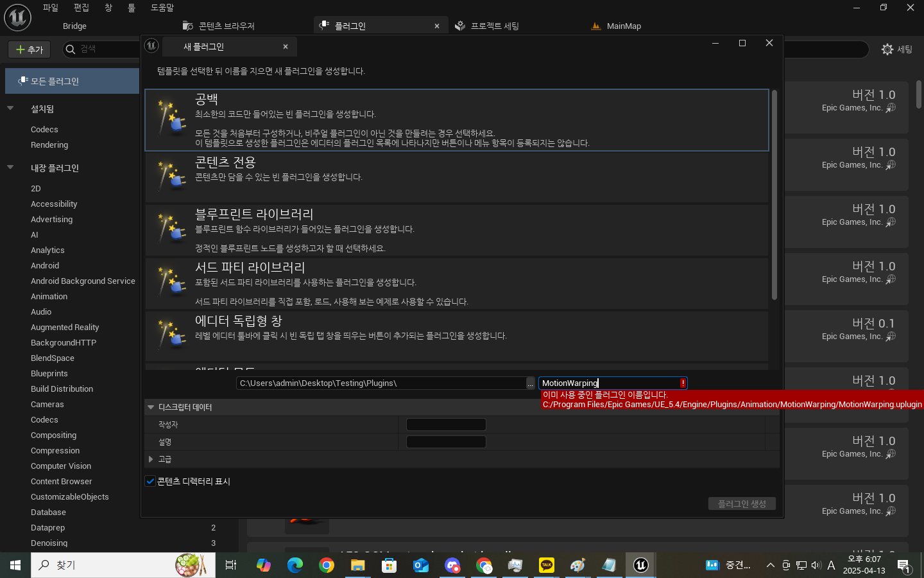This screenshot has width=924, height=578.
Task: Open the 창 menu
Action: pos(108,8)
